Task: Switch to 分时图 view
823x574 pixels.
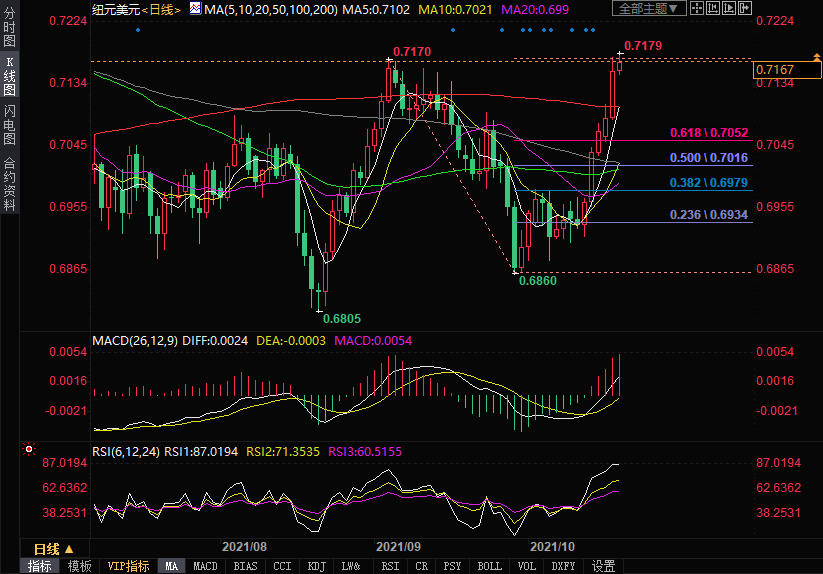Action: (9, 28)
